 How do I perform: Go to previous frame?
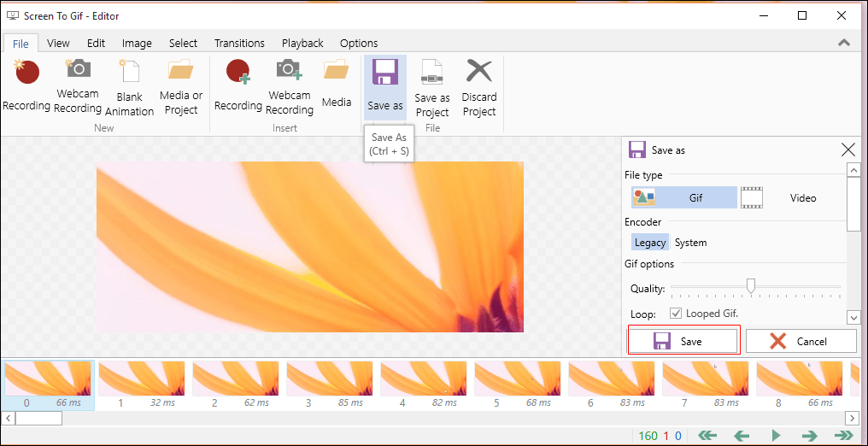[742, 436]
